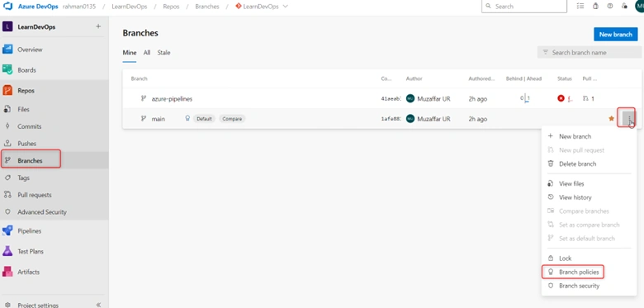Switch to the All tab
The width and height of the screenshot is (644, 308).
147,53
